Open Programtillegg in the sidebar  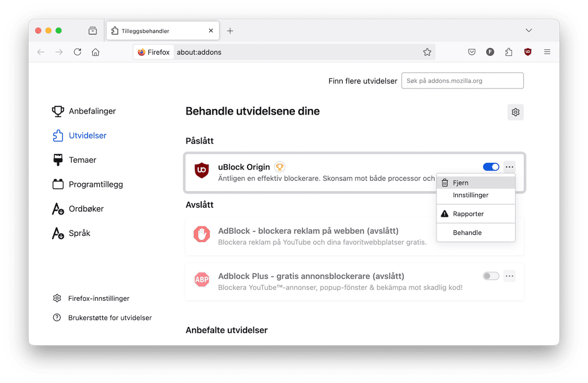tap(88, 184)
